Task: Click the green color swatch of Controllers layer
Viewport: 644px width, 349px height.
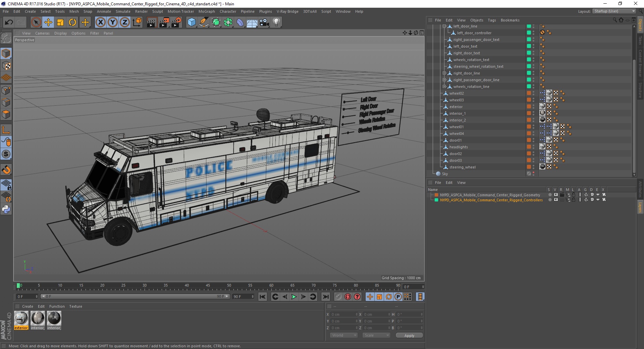Action: pos(436,200)
